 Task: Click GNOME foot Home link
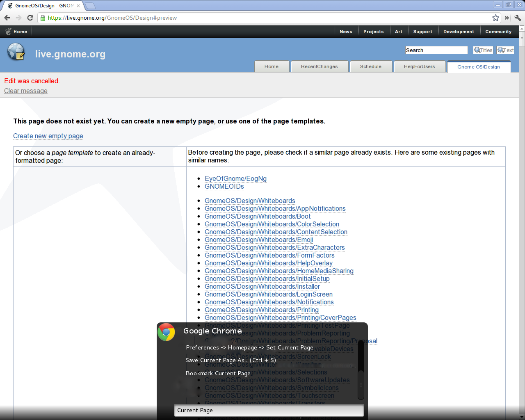click(x=16, y=32)
